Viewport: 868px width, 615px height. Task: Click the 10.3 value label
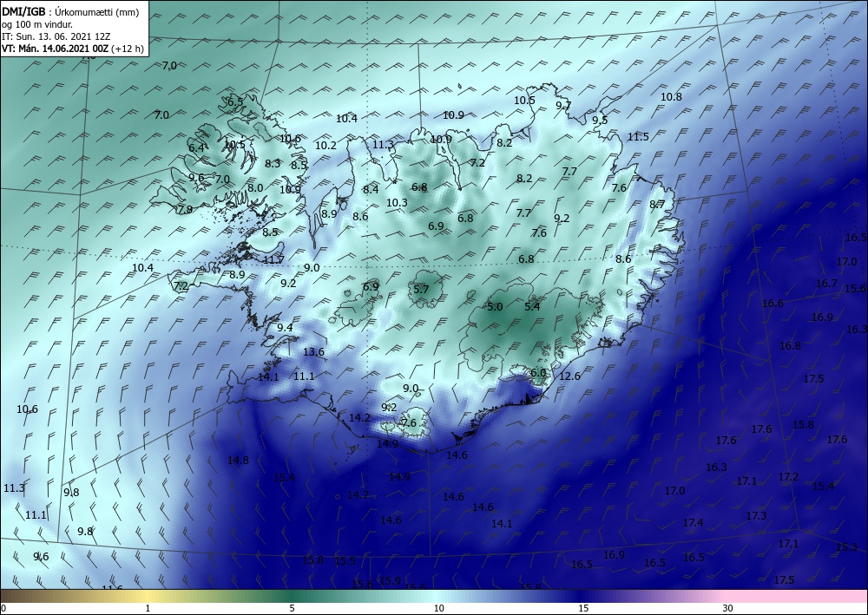pyautogui.click(x=397, y=202)
